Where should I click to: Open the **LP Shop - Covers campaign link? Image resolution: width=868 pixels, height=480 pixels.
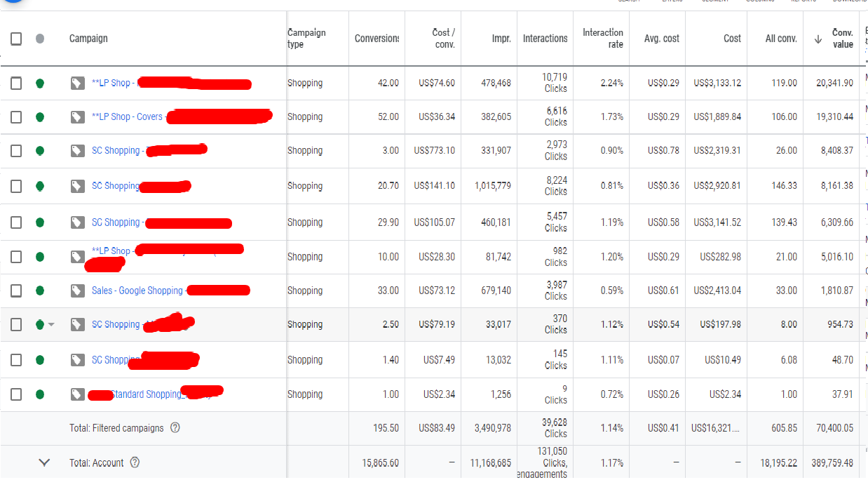point(127,117)
